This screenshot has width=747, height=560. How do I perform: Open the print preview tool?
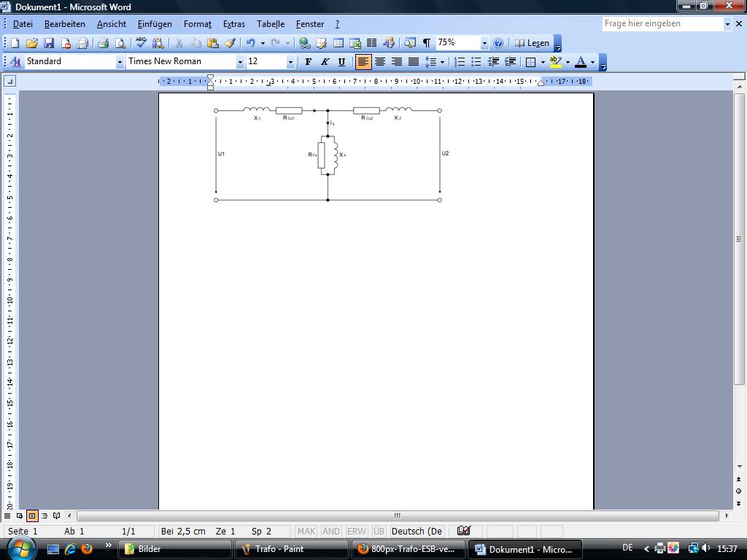coord(120,44)
